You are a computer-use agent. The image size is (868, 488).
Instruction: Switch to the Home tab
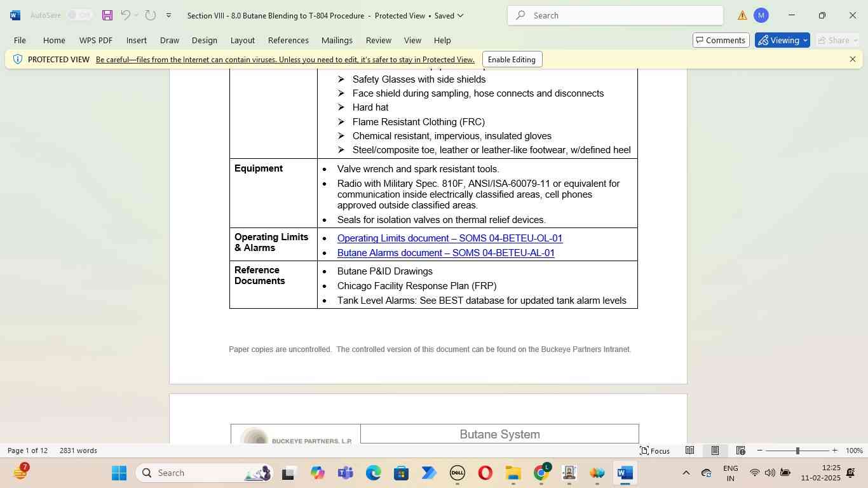54,40
